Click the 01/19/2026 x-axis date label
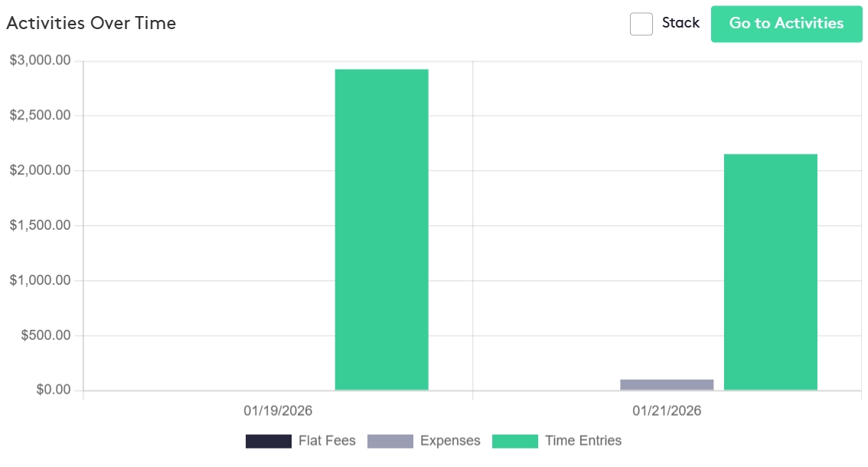Image resolution: width=868 pixels, height=467 pixels. click(278, 411)
